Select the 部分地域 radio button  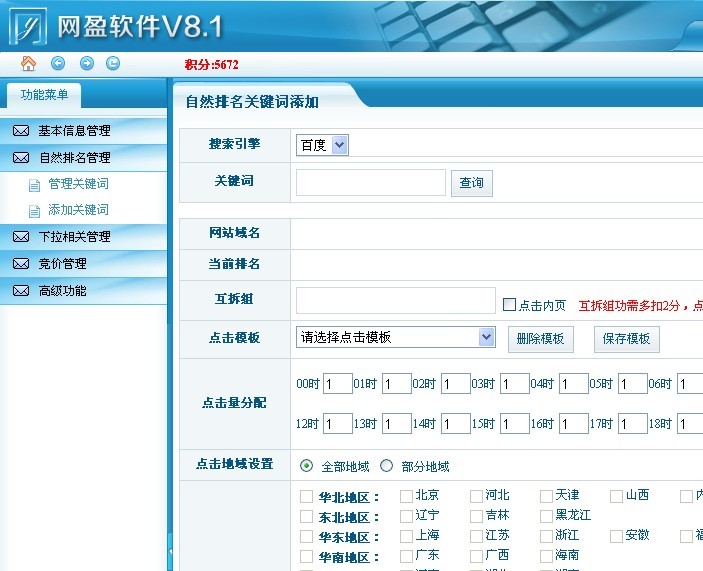pyautogui.click(x=387, y=466)
